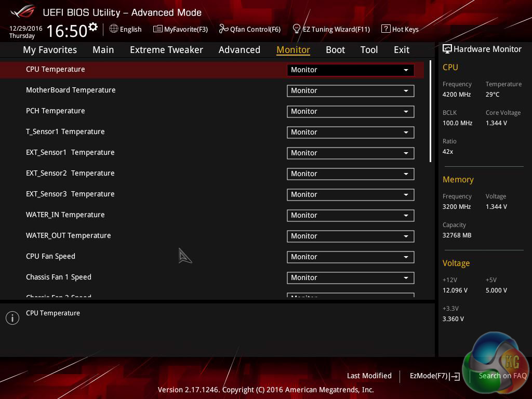Click Last Modified button
This screenshot has width=532, height=399.
369,376
